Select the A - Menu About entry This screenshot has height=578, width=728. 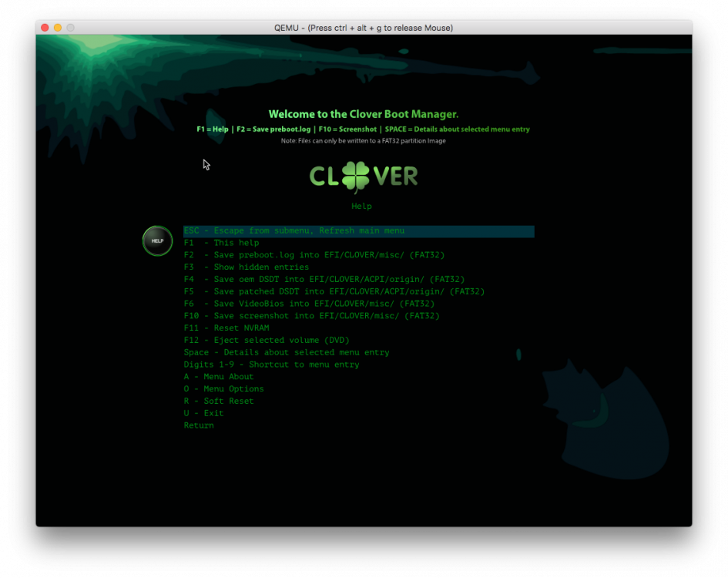coord(218,376)
